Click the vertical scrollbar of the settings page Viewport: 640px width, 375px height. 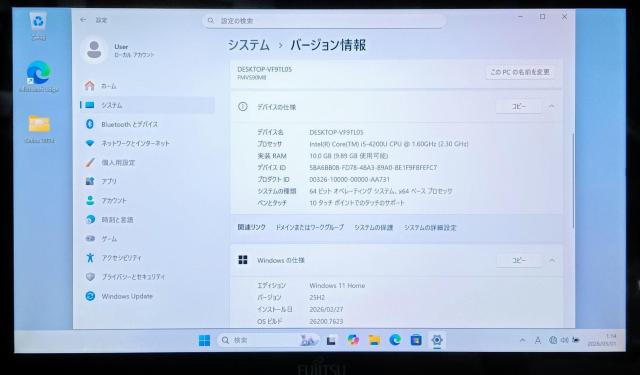573,180
